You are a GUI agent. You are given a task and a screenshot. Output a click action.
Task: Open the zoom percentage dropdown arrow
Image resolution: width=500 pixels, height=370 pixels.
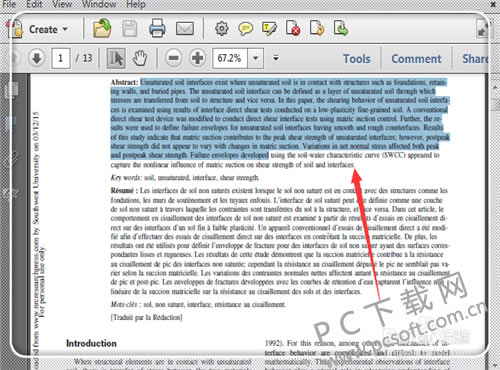click(x=256, y=58)
